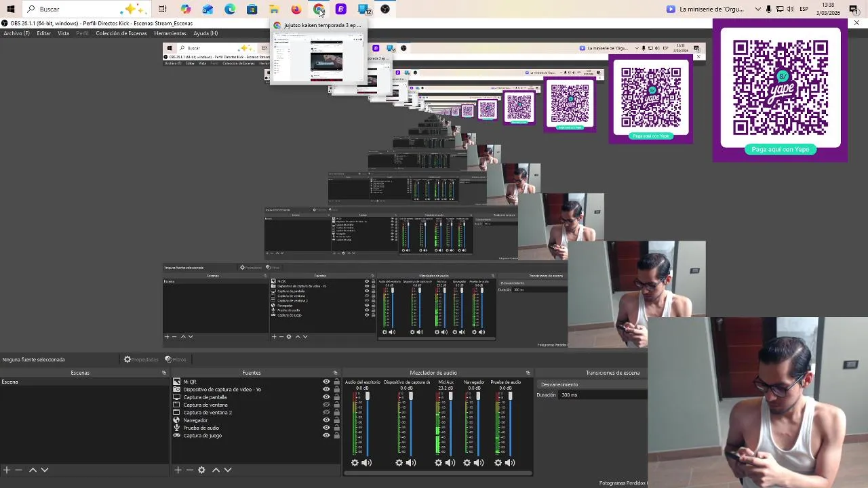Move scene down in the Escenas panel
Viewport: 868px width, 488px height.
coord(45,470)
